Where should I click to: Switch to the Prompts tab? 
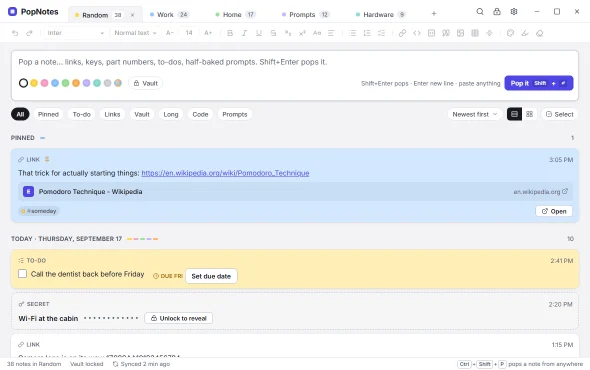coord(306,15)
